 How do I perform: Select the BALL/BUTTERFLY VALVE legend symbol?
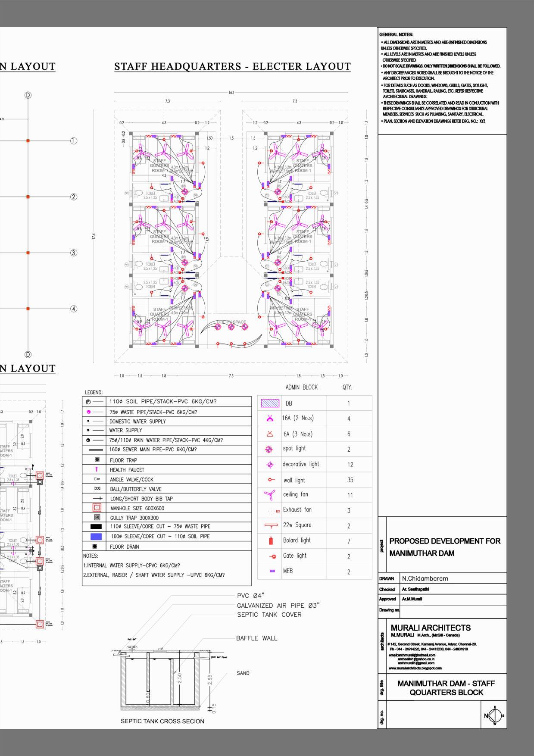pyautogui.click(x=97, y=489)
